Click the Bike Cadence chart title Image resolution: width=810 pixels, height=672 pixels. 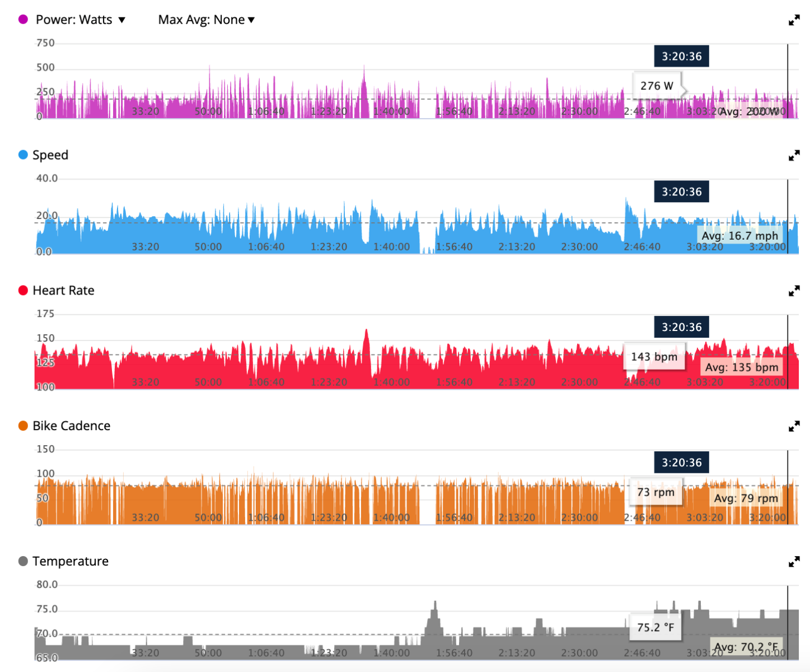[x=71, y=426]
